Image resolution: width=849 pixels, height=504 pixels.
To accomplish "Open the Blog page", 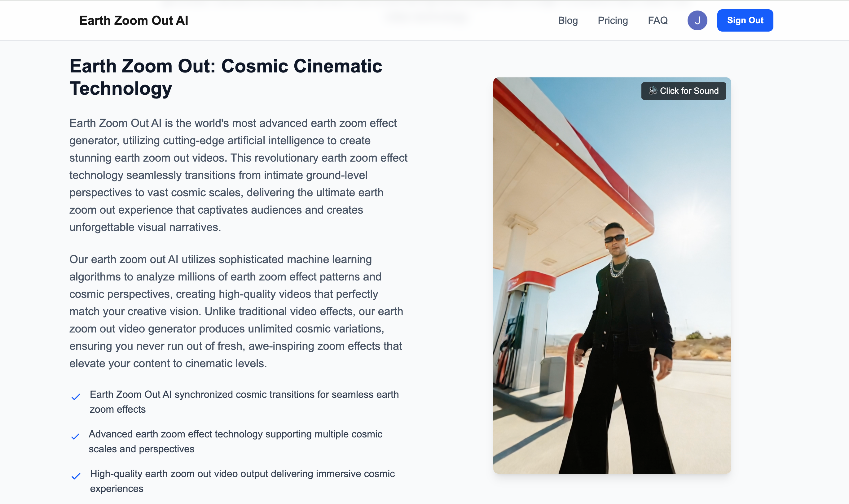I will 568,20.
